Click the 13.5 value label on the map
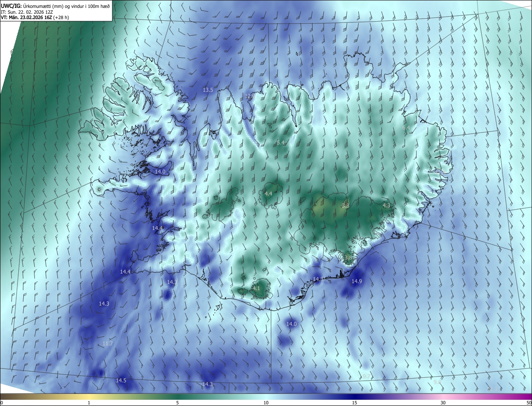The width and height of the screenshot is (532, 406). click(208, 90)
